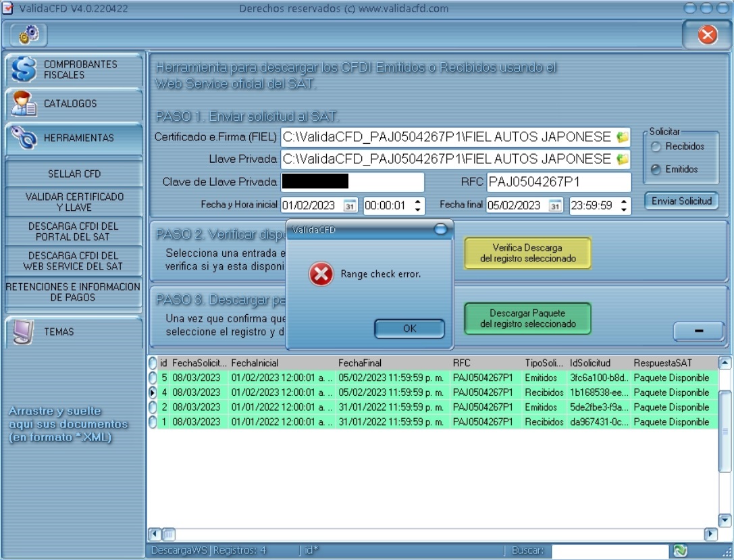Click the red error icon in dialog
Viewport: 734px width, 560px height.
(321, 274)
